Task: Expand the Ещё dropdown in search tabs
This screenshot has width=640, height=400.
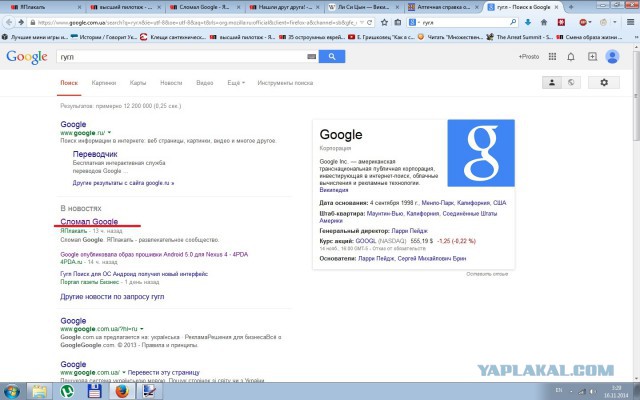Action: pyautogui.click(x=236, y=83)
